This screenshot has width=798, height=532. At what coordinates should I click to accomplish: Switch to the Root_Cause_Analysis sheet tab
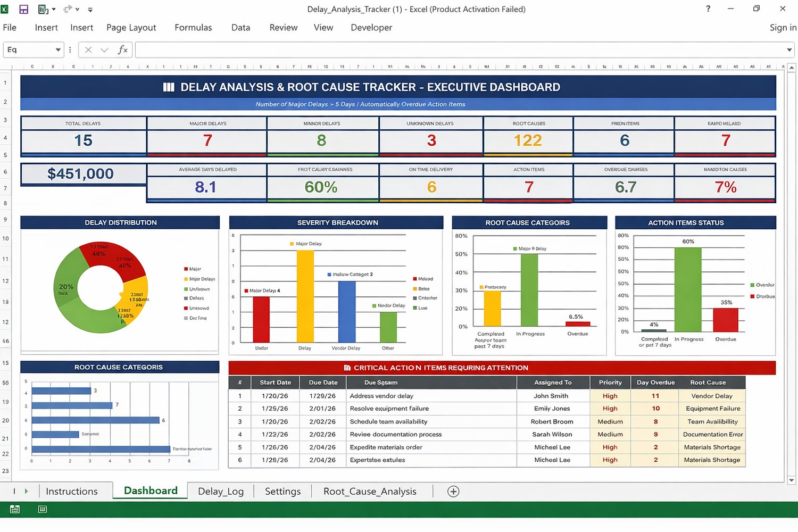370,491
